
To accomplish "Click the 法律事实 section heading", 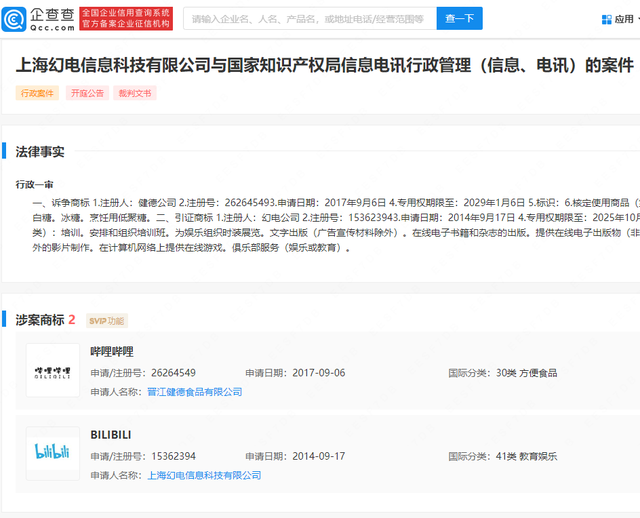I will click(x=40, y=152).
